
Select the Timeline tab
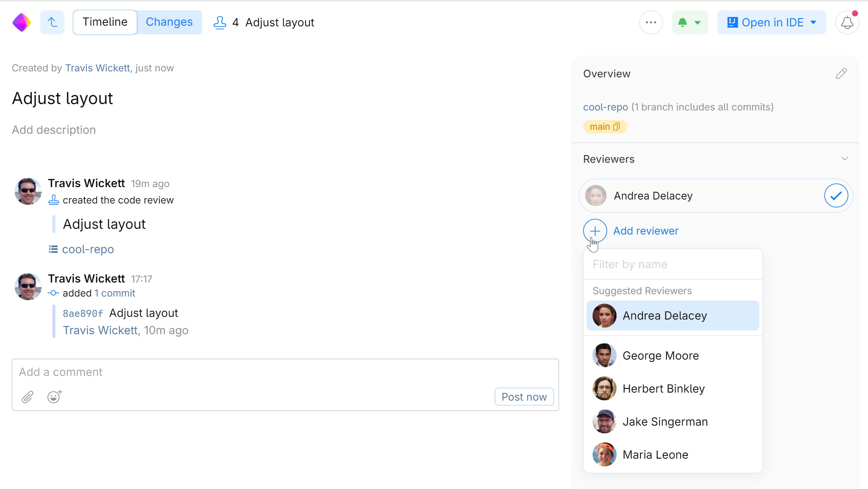click(105, 22)
